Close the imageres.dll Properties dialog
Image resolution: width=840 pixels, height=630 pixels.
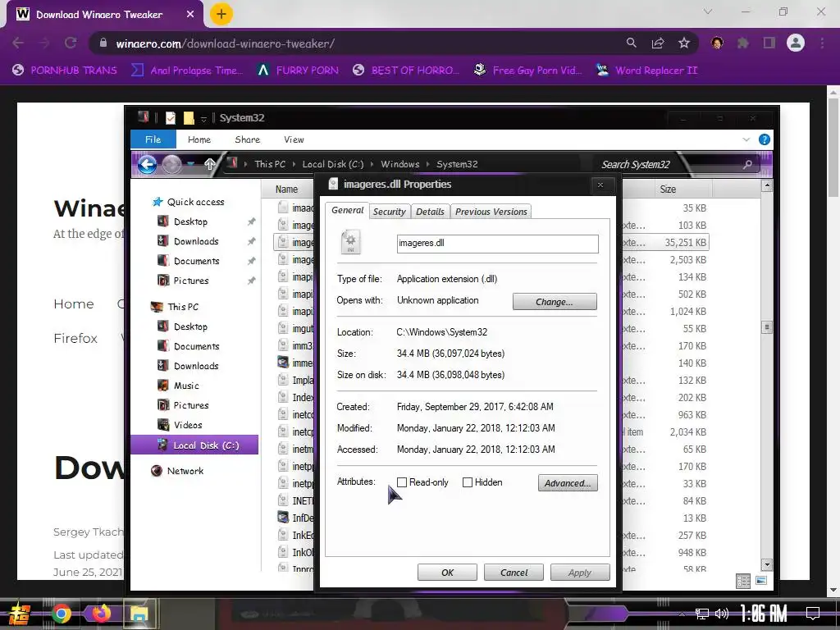point(600,185)
